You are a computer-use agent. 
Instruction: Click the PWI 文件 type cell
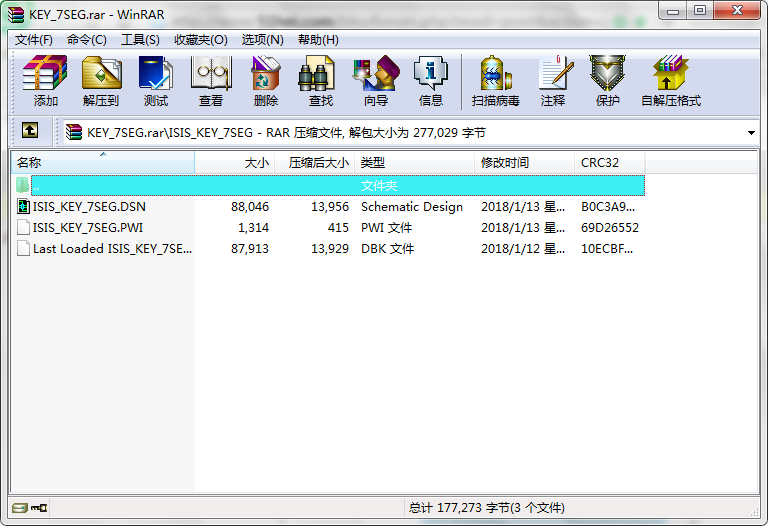[x=386, y=228]
